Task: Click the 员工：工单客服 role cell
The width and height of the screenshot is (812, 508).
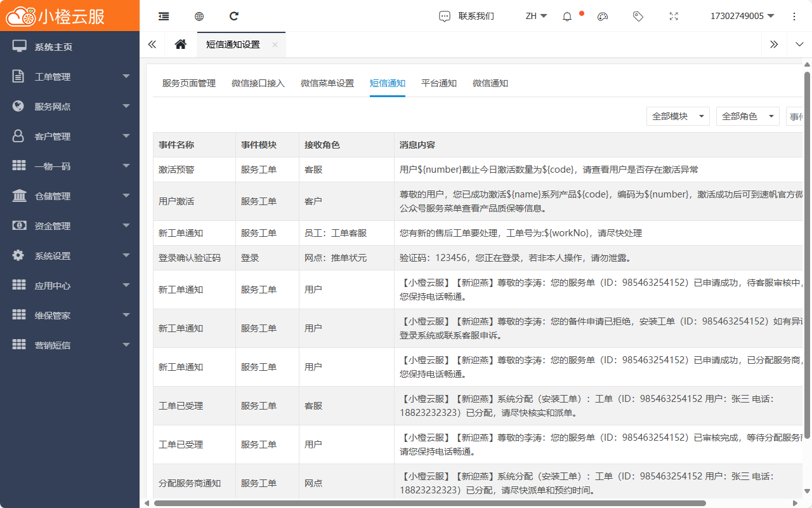Action: (x=346, y=233)
